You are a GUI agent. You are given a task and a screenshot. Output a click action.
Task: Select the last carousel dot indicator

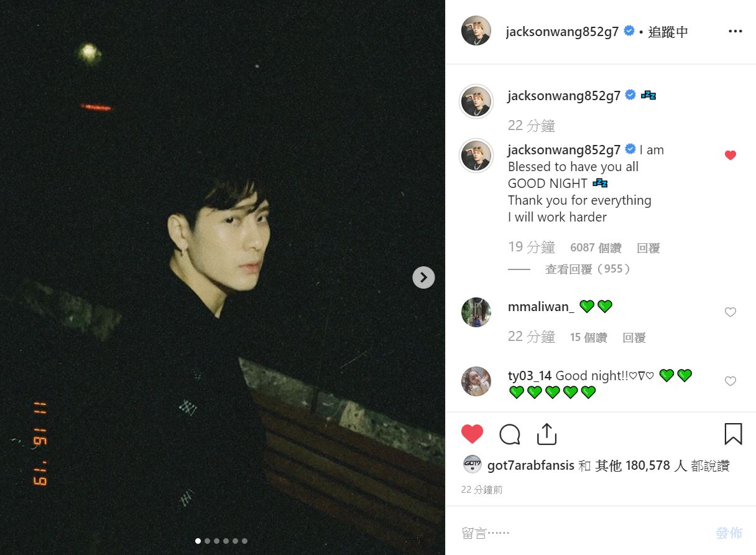click(x=245, y=541)
